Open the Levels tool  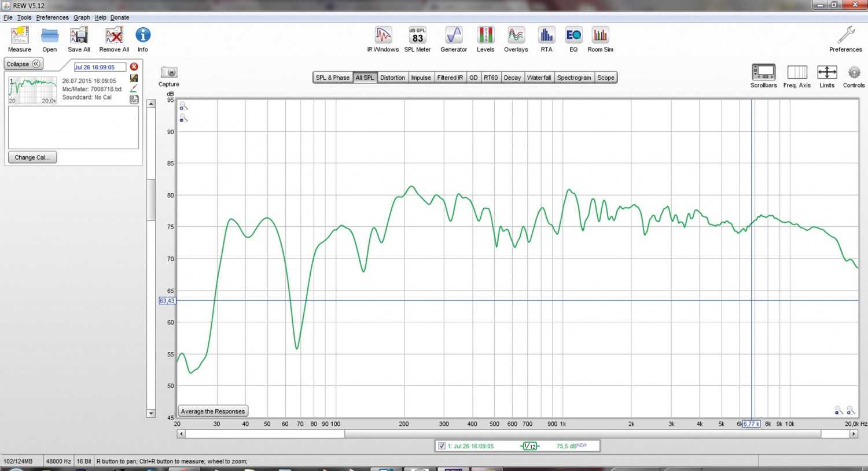(486, 36)
